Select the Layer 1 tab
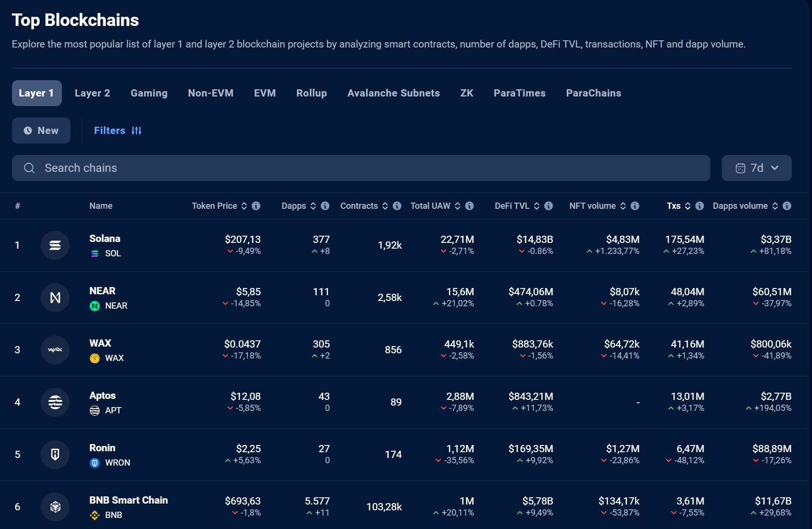This screenshot has width=812, height=529. pyautogui.click(x=37, y=93)
